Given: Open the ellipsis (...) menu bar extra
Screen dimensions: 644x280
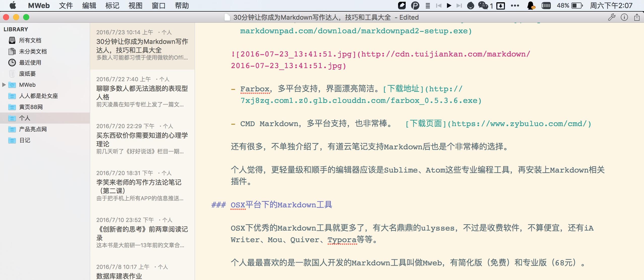Looking at the screenshot, I should pos(515,5).
